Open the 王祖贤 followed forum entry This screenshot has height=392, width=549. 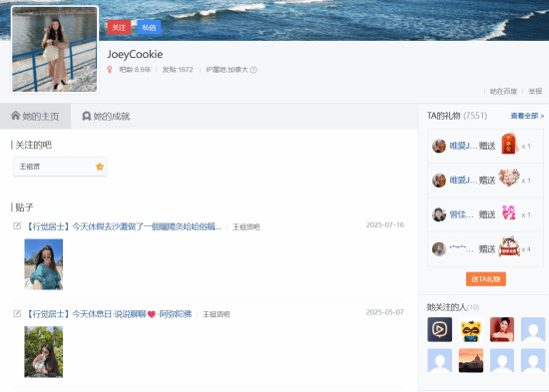click(x=60, y=167)
